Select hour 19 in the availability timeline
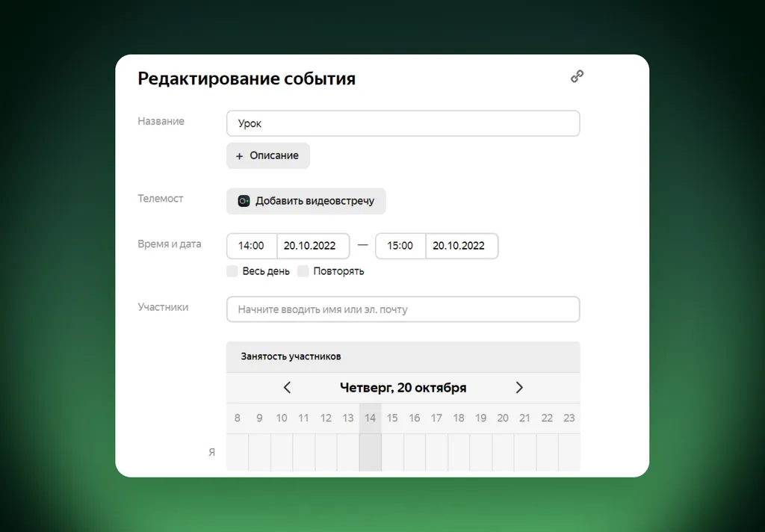Viewport: 765px width, 532px height. click(480, 418)
